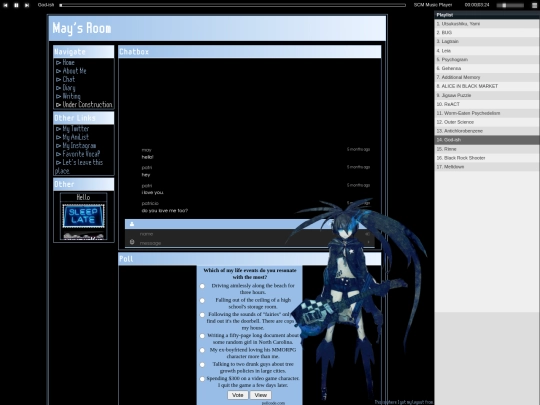This screenshot has width=540, height=405.
Task: Select 'Driving aimlessly along the beach' poll option
Action: coord(202,286)
